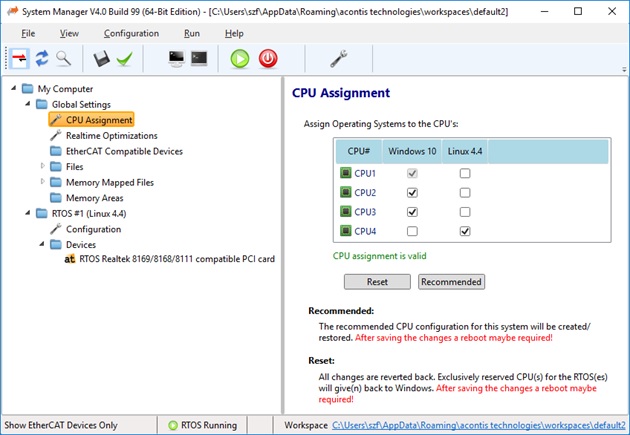Open the Configuration menu
630x435 pixels.
(131, 33)
